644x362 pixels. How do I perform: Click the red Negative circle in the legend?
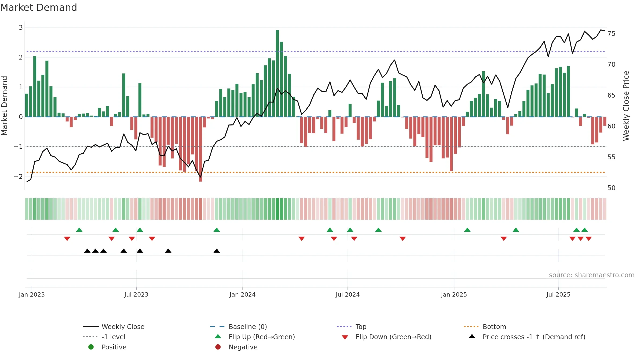218,347
